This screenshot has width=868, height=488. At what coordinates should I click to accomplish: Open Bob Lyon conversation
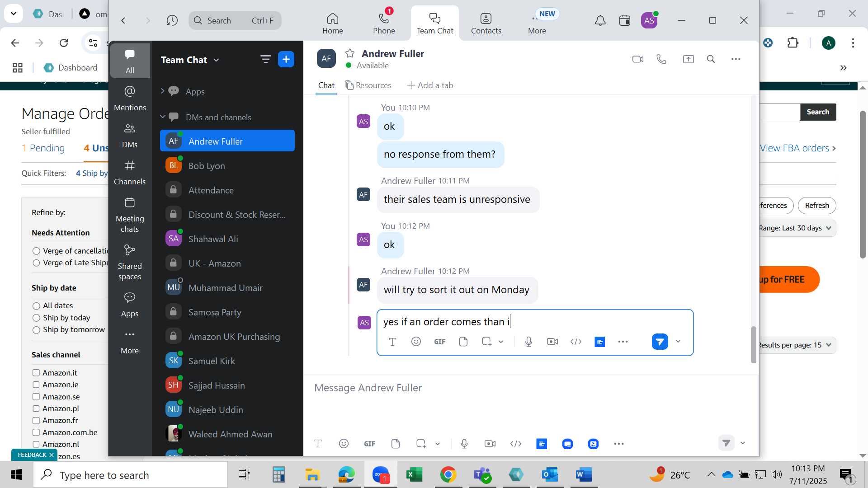227,166
